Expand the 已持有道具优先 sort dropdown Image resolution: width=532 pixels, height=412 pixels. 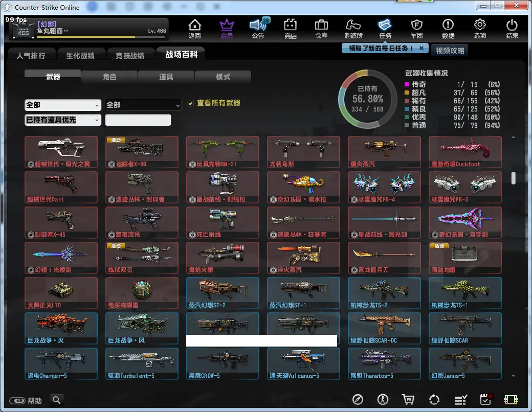tap(63, 120)
